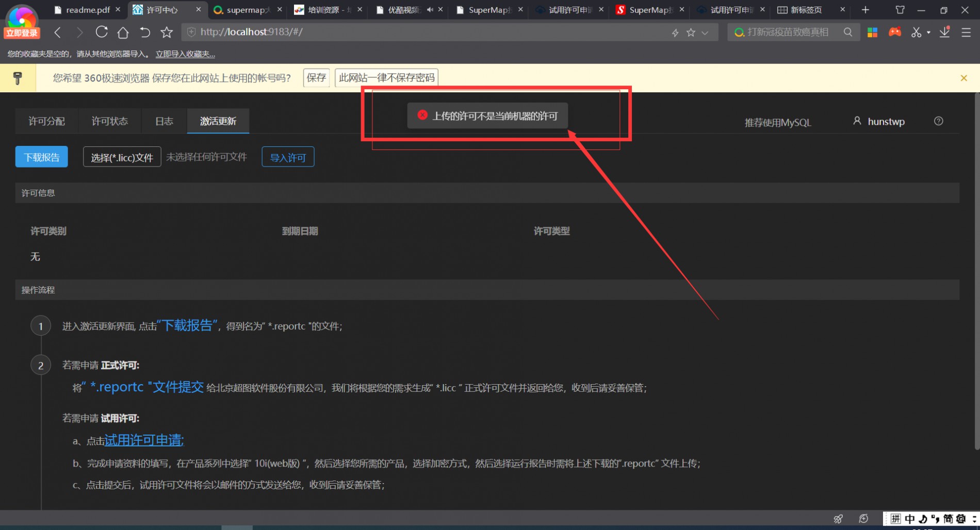The image size is (980, 530).
Task: Click the scissors screenshot tool icon
Action: (x=916, y=32)
